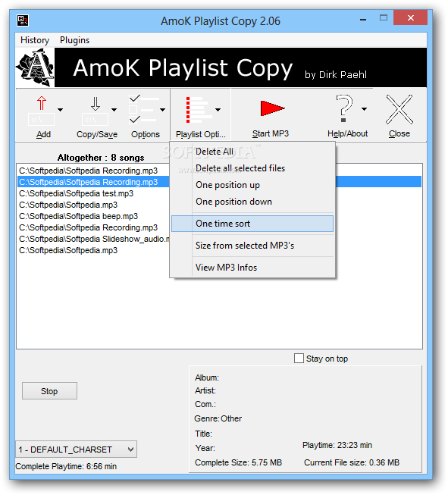
Task: Click the AmoK rose logo image
Action: click(x=35, y=67)
